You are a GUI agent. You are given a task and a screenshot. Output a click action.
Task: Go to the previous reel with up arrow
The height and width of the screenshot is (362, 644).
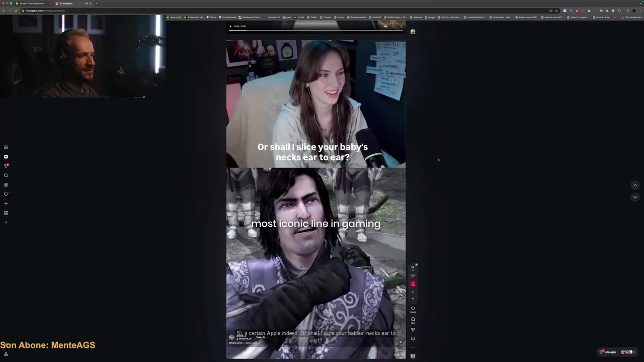(x=635, y=185)
